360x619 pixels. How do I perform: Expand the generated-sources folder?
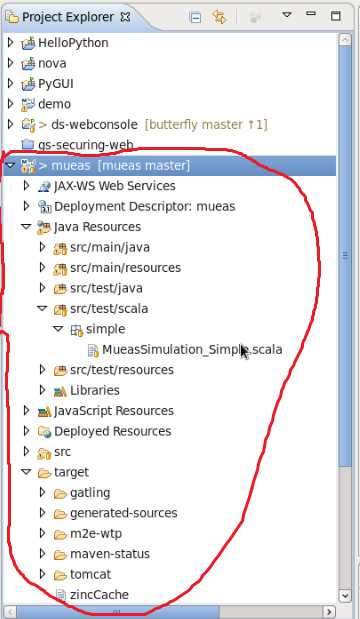(x=42, y=513)
